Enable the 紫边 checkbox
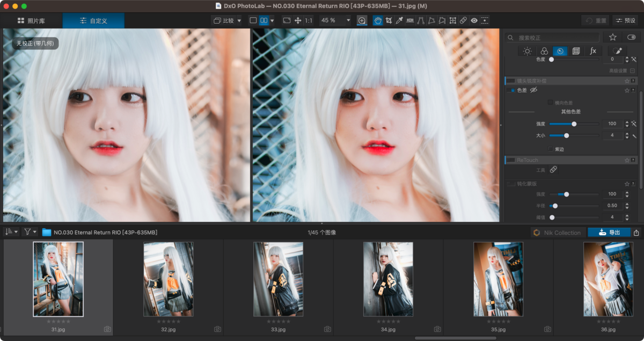The height and width of the screenshot is (341, 644). coord(551,149)
